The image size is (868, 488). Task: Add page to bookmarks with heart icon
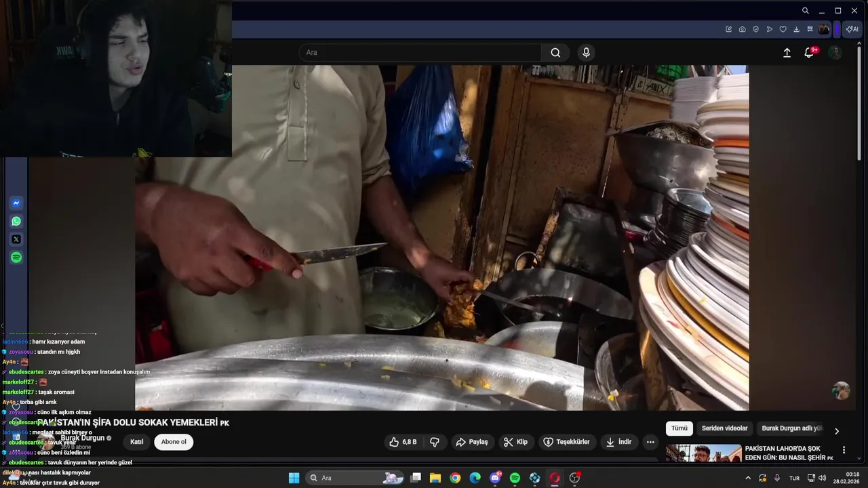pyautogui.click(x=783, y=29)
